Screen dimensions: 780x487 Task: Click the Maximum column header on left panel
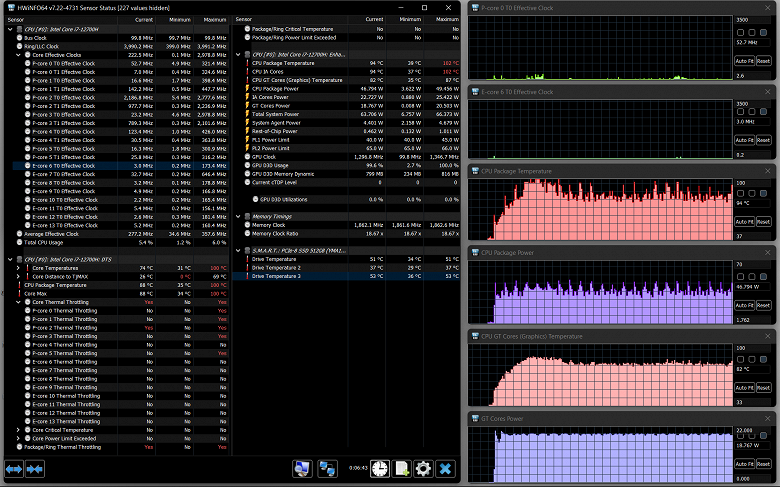point(214,19)
